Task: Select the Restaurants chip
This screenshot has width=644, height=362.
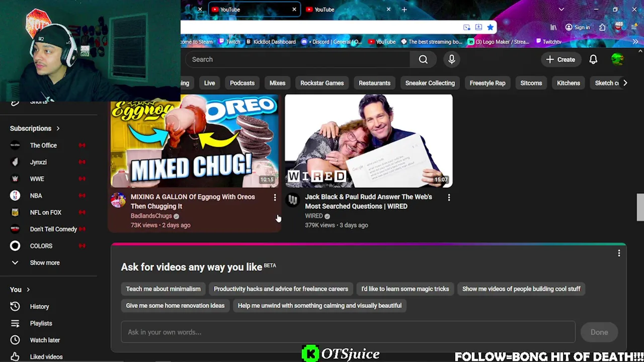Action: coord(374,83)
